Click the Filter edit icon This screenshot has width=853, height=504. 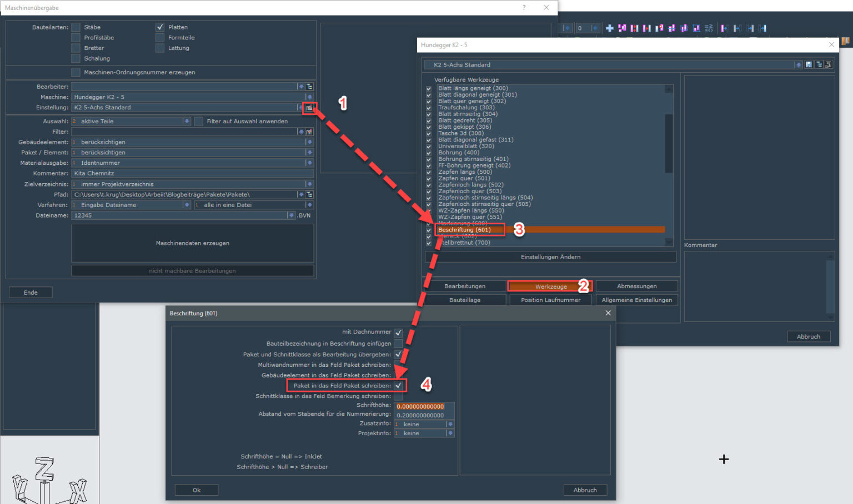pos(309,132)
